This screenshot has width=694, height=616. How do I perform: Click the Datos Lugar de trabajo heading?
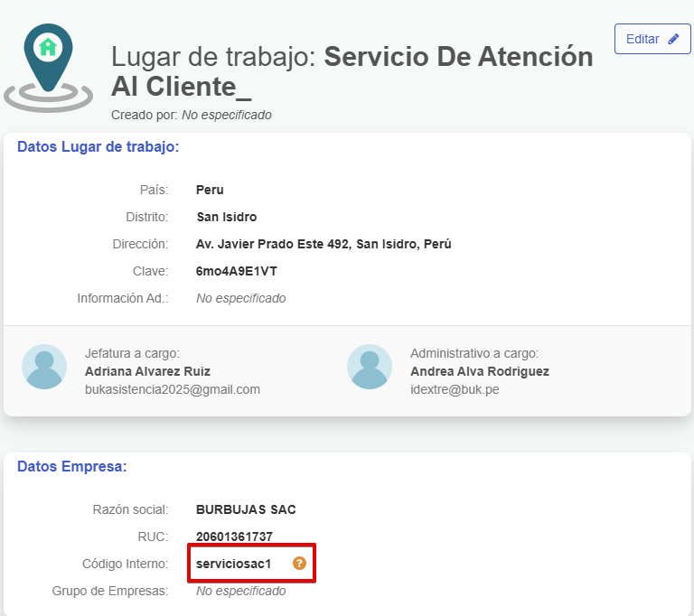(98, 146)
